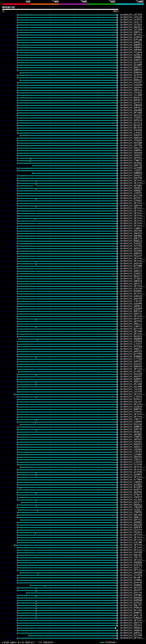Select hit UniRef100_B9RTL6
146x644 pixels.
pos(131,32)
